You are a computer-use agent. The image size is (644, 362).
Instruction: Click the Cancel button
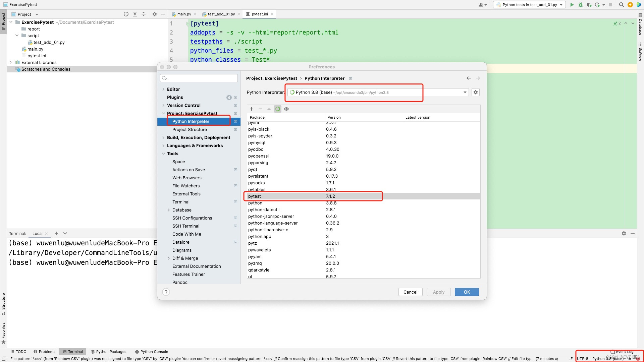[x=410, y=292]
